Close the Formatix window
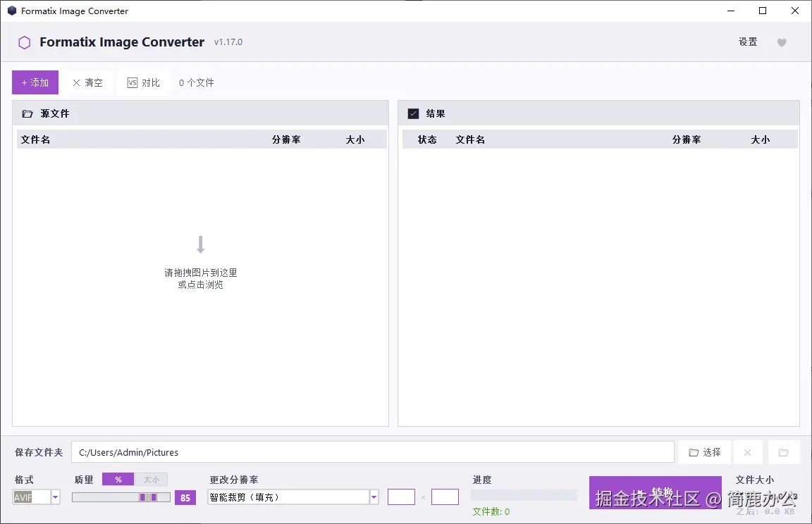Viewport: 812px width, 524px height. [795, 11]
